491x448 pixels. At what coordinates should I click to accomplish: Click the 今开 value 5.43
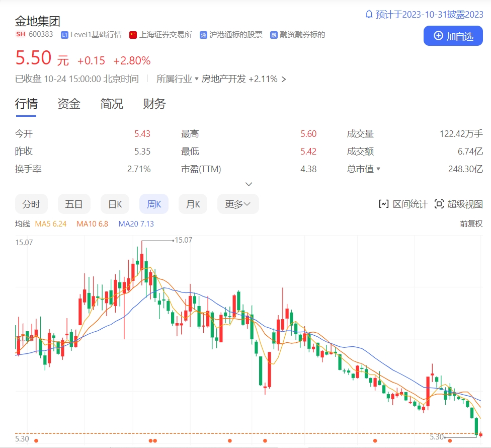coord(142,134)
